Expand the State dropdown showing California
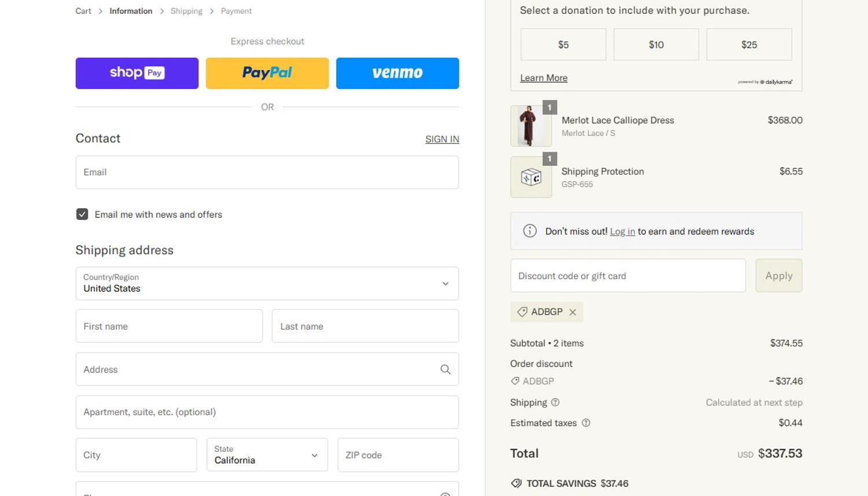 (x=267, y=455)
